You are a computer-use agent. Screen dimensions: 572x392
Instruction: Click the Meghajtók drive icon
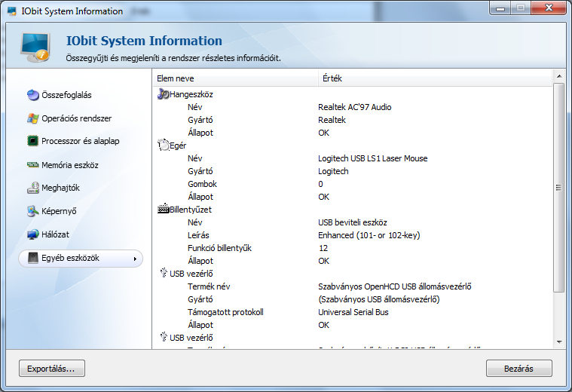[33, 188]
